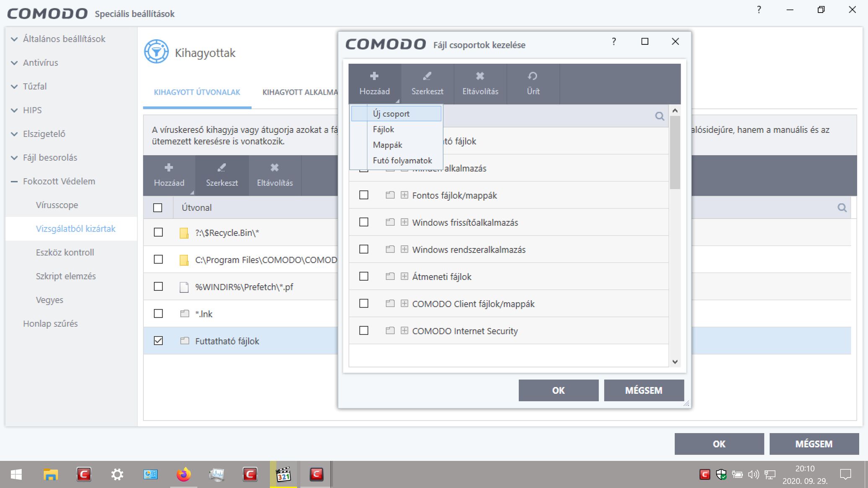The height and width of the screenshot is (488, 868).
Task: Choose Fájlok from the dropdown menu
Action: click(x=396, y=129)
